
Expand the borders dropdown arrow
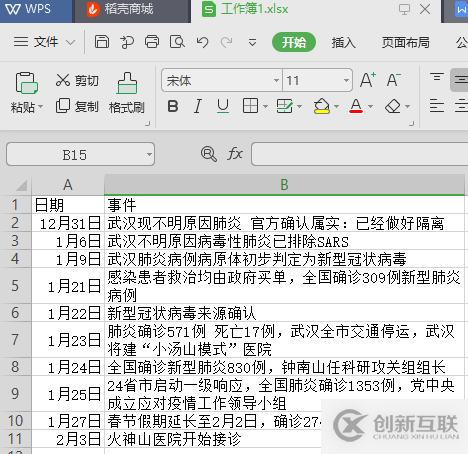[265, 107]
